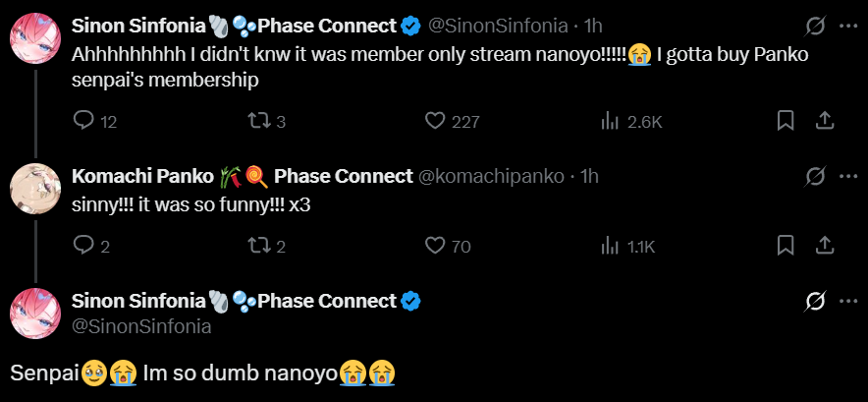The image size is (868, 402).
Task: View analytics for tweet with 1.1K views
Action: (609, 246)
